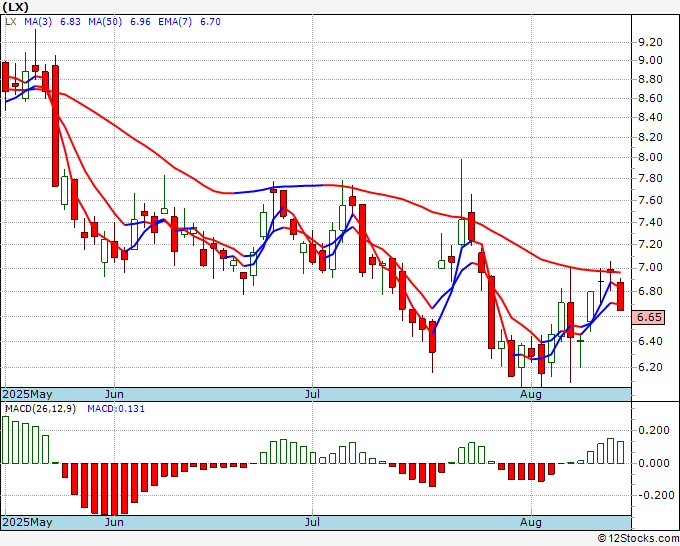Image resolution: width=680 pixels, height=546 pixels.
Task: Click Aug on the MACD timeline
Action: [531, 522]
